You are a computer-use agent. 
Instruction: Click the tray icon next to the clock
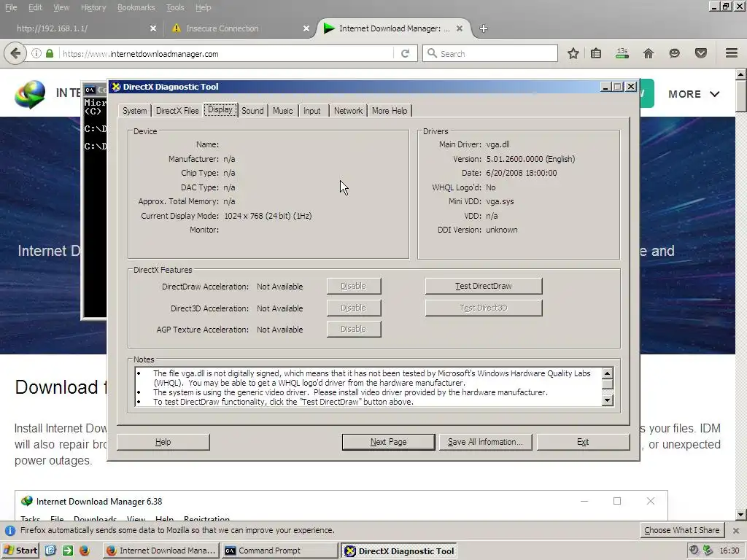(x=708, y=551)
